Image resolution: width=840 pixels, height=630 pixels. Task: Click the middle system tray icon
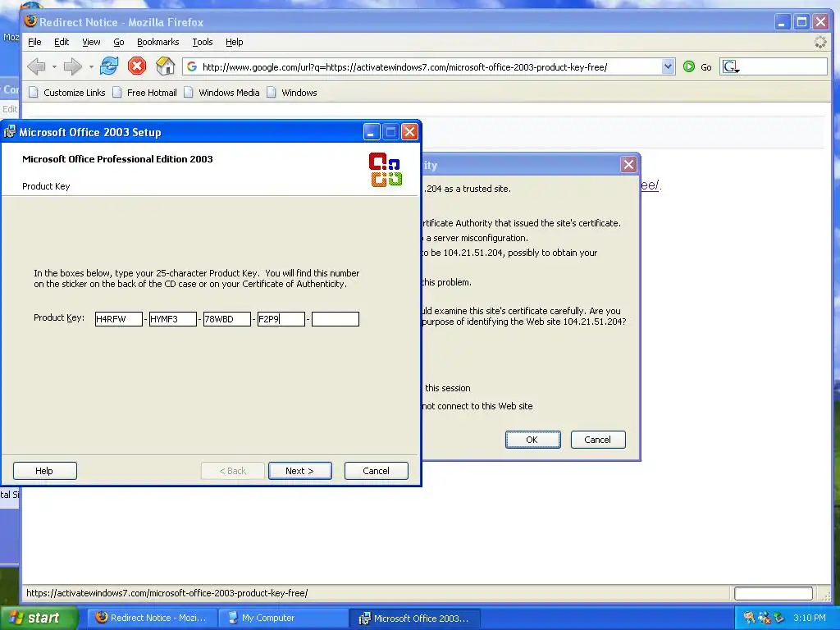tap(764, 618)
